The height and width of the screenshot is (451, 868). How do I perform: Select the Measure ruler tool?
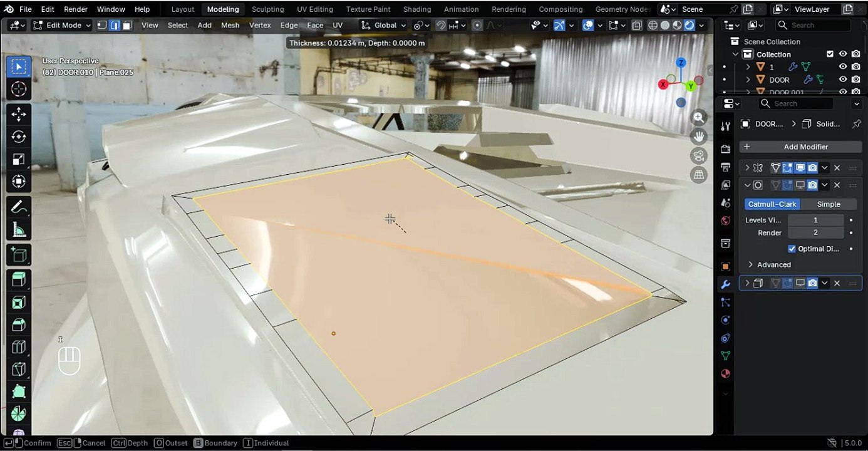pyautogui.click(x=19, y=230)
